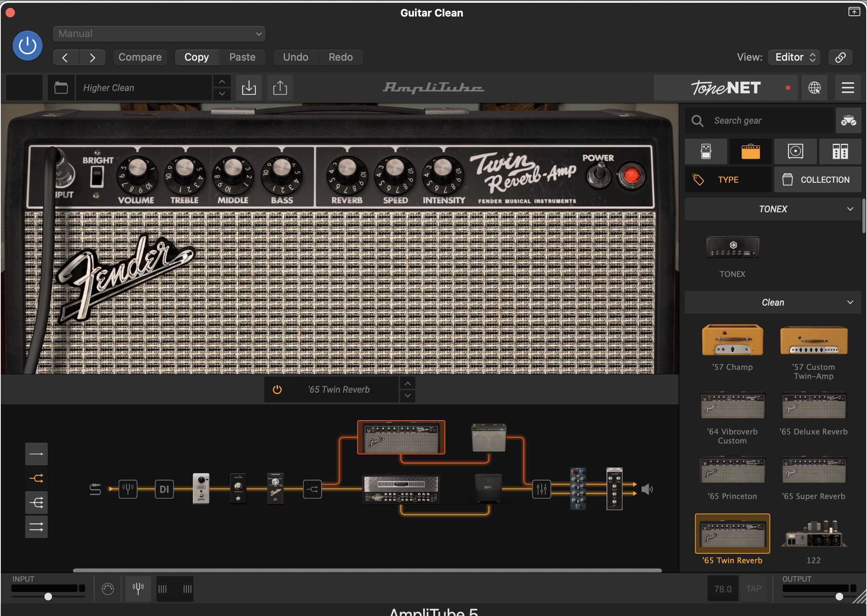867x616 pixels.
Task: Open the ToneNET panel
Action: pyautogui.click(x=726, y=87)
